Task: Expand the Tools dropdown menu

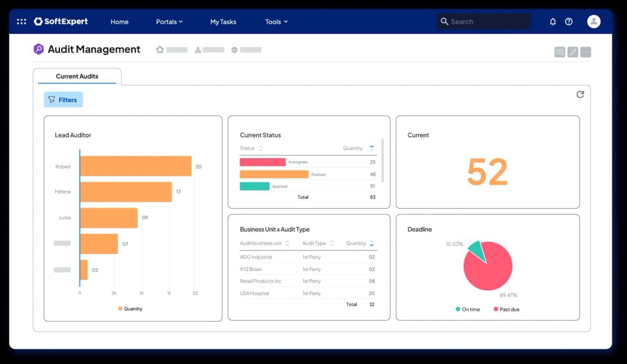Action: pos(276,22)
